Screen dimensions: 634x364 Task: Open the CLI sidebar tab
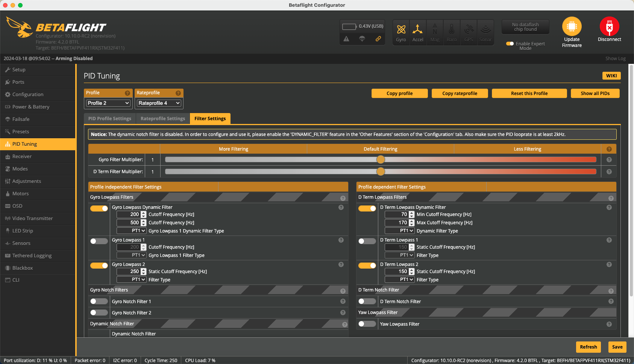(38, 280)
